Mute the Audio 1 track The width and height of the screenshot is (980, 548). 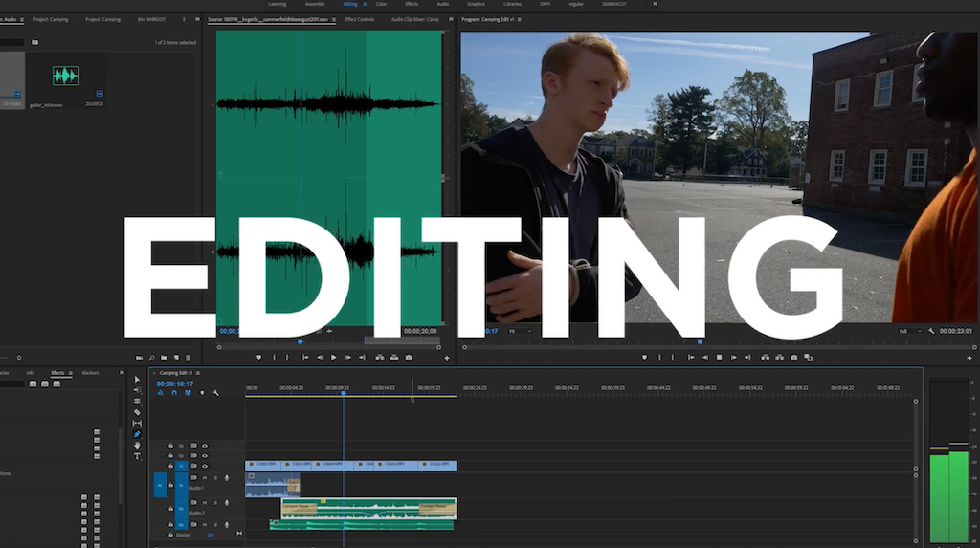point(205,477)
